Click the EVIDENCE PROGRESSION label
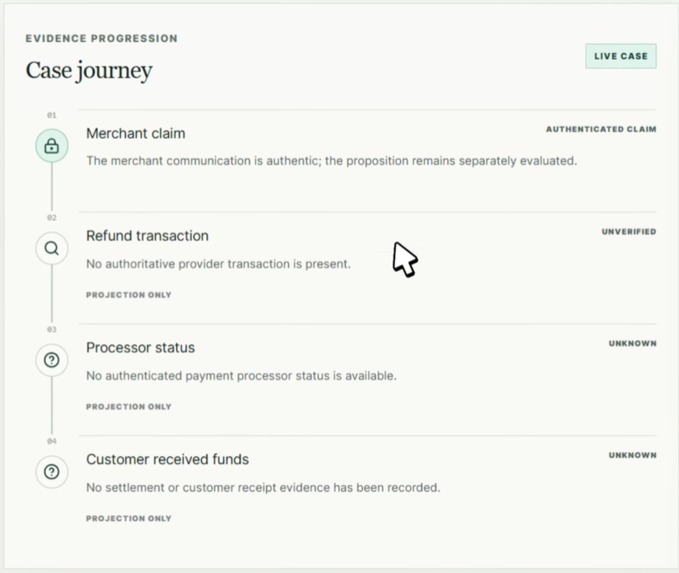This screenshot has height=573, width=679. pos(101,39)
